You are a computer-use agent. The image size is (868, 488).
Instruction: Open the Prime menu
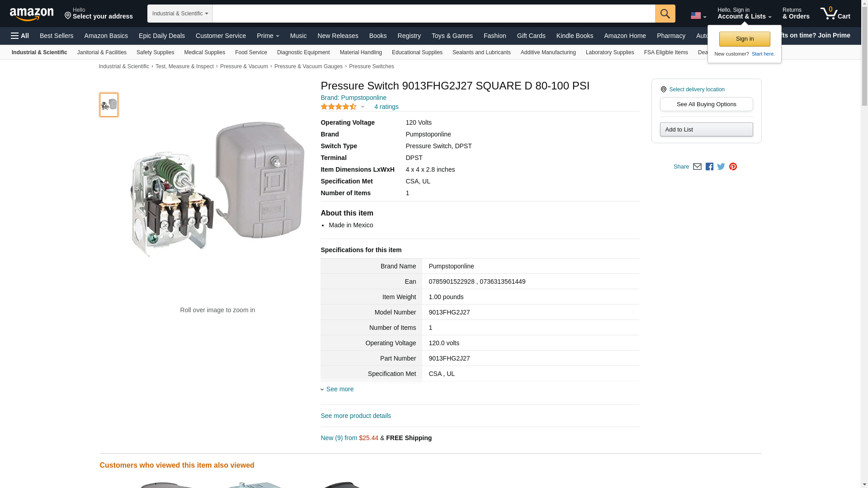coord(268,36)
